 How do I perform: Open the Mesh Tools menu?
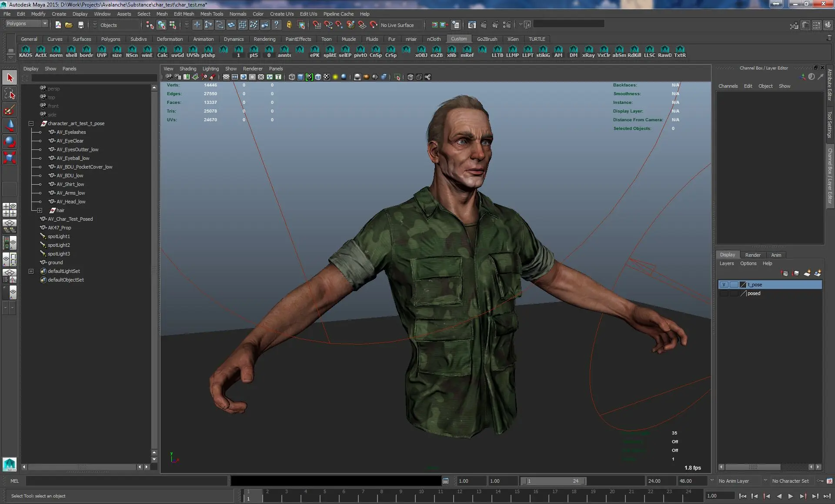pos(211,14)
